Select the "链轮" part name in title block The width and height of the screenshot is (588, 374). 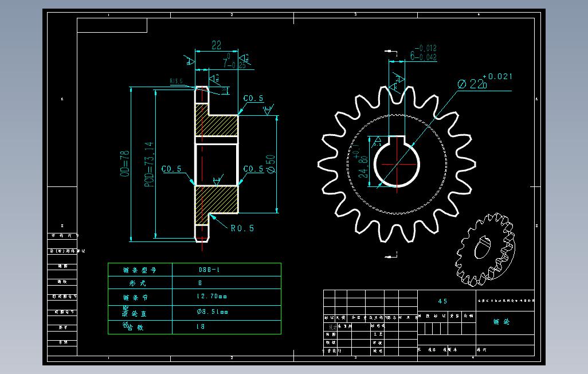point(501,322)
